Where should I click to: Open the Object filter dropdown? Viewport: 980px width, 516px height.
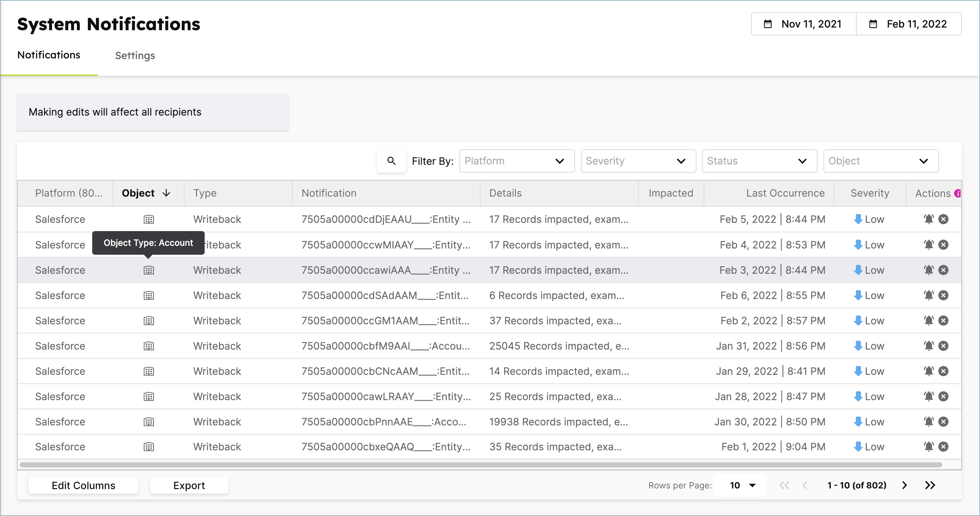[881, 161]
